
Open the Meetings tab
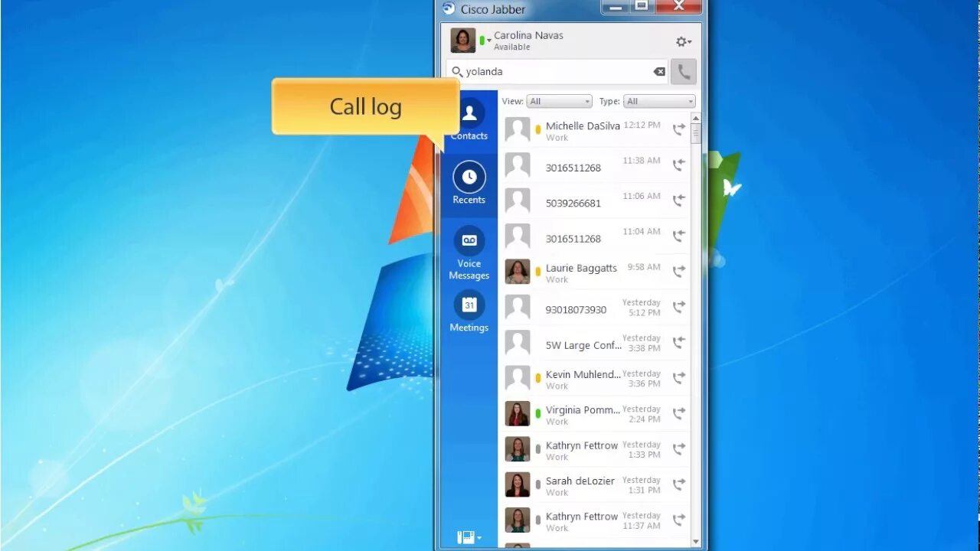pos(469,312)
